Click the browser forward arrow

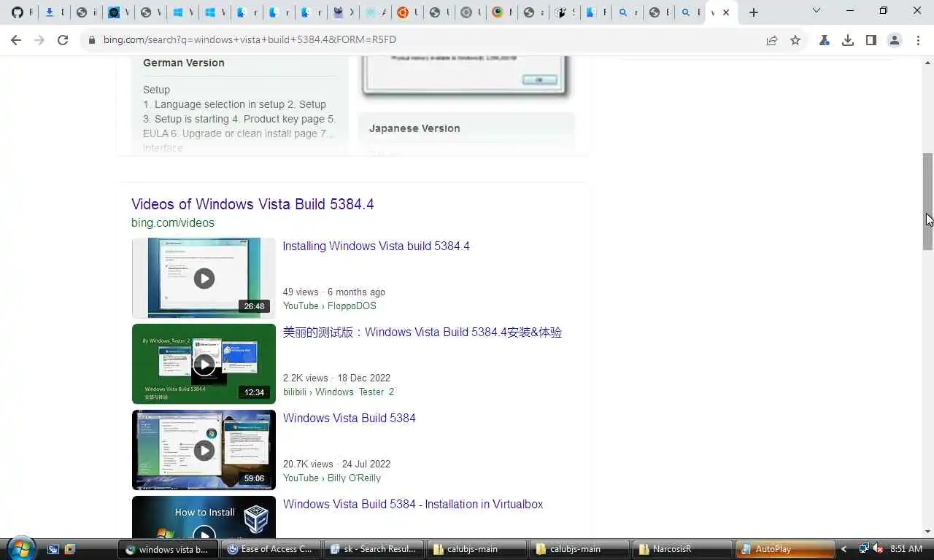(39, 40)
